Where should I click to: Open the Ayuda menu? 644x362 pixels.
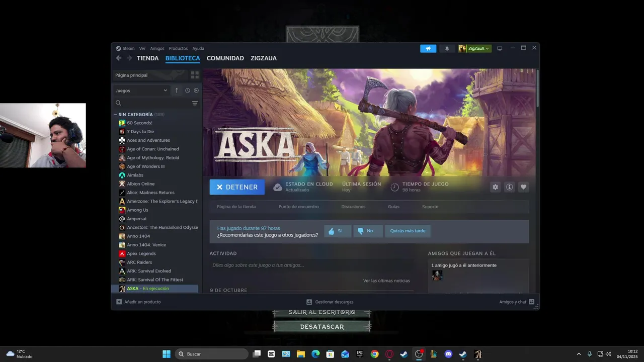pyautogui.click(x=198, y=49)
